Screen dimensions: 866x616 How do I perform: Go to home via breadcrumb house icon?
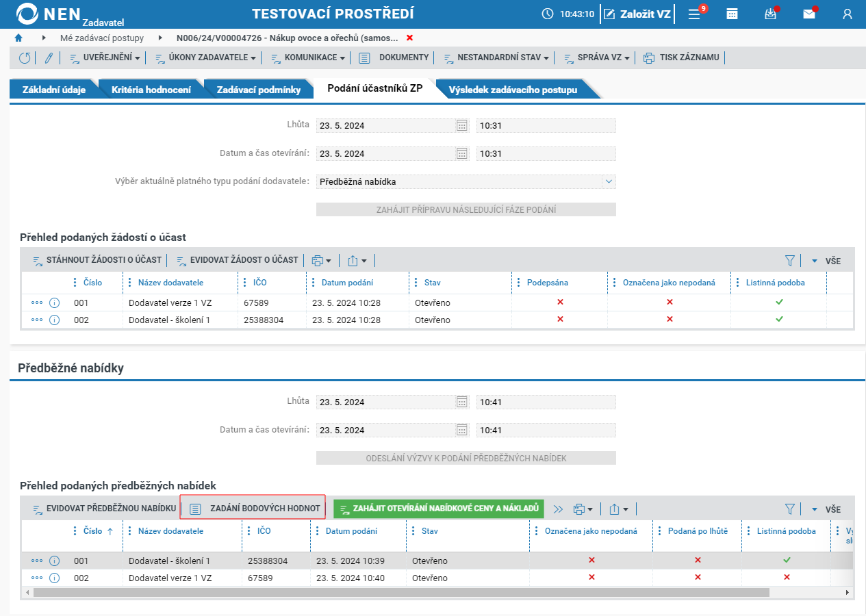(x=18, y=38)
